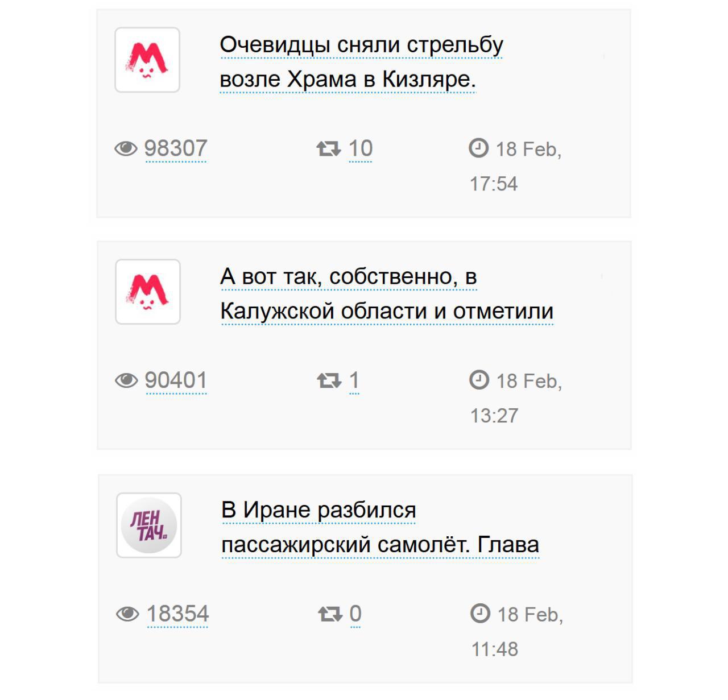Viewport: 728px width, 700px height.
Task: Click the 98307 views count link
Action: click(x=176, y=149)
